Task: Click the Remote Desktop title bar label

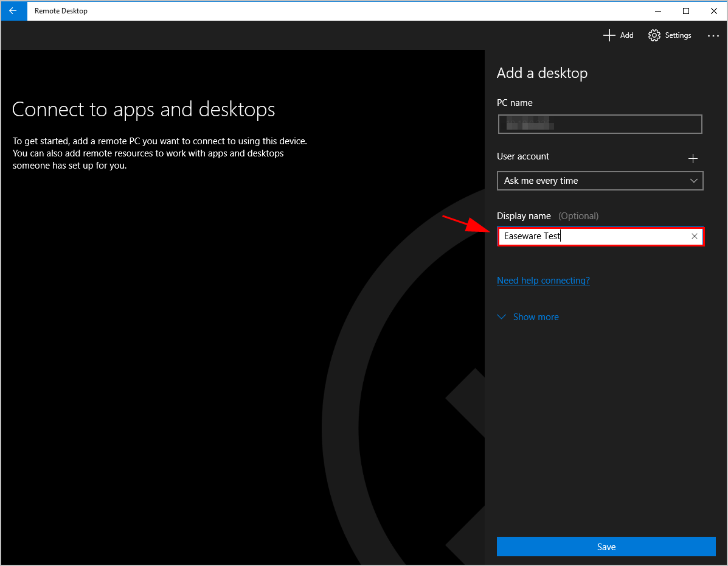Action: coord(61,11)
